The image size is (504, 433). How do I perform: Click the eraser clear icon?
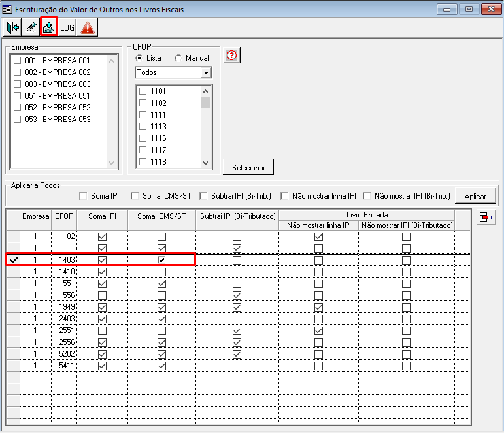[31, 27]
